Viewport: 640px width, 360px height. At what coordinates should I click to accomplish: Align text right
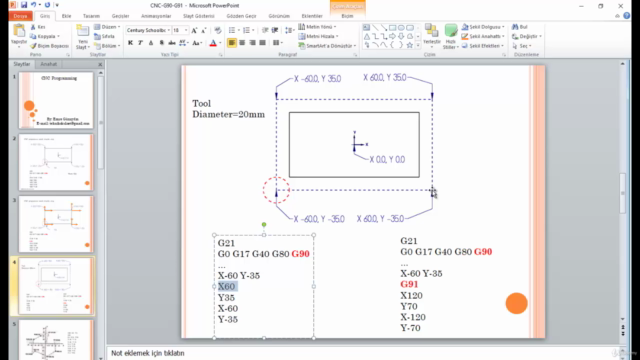point(252,43)
